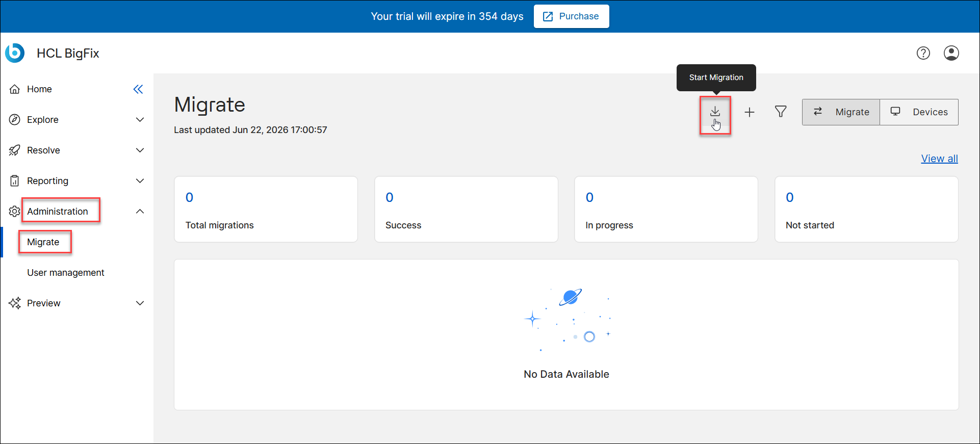Open the In progress card
The image size is (980, 444).
[666, 210]
